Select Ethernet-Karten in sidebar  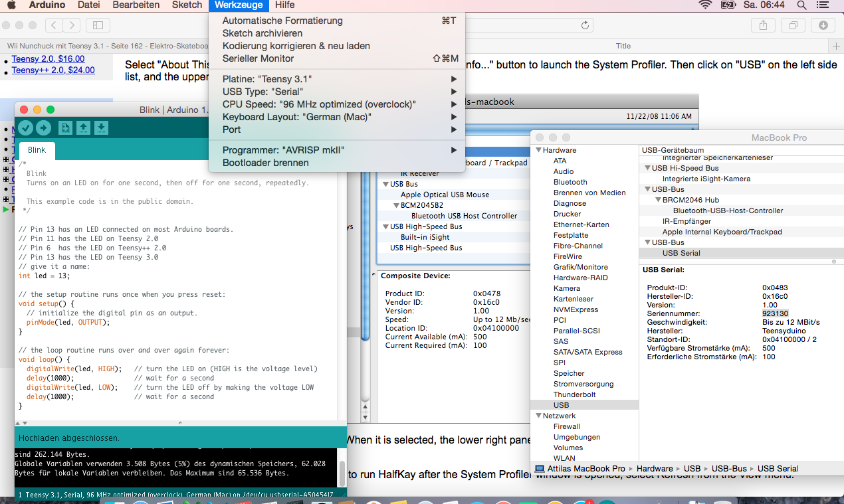pos(581,224)
